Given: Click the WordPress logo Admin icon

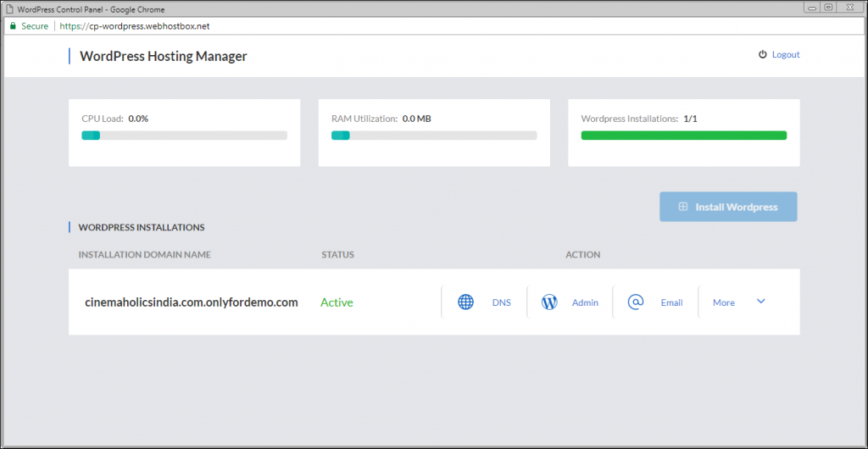Looking at the screenshot, I should click(549, 302).
